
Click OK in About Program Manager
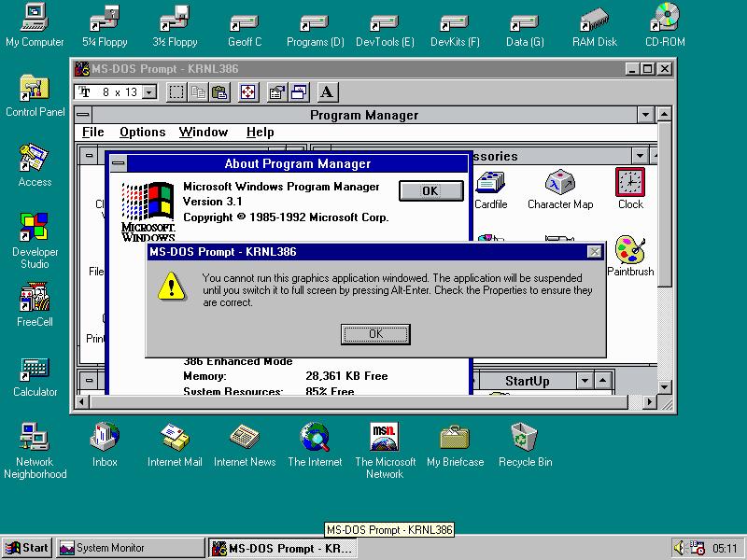[x=430, y=190]
